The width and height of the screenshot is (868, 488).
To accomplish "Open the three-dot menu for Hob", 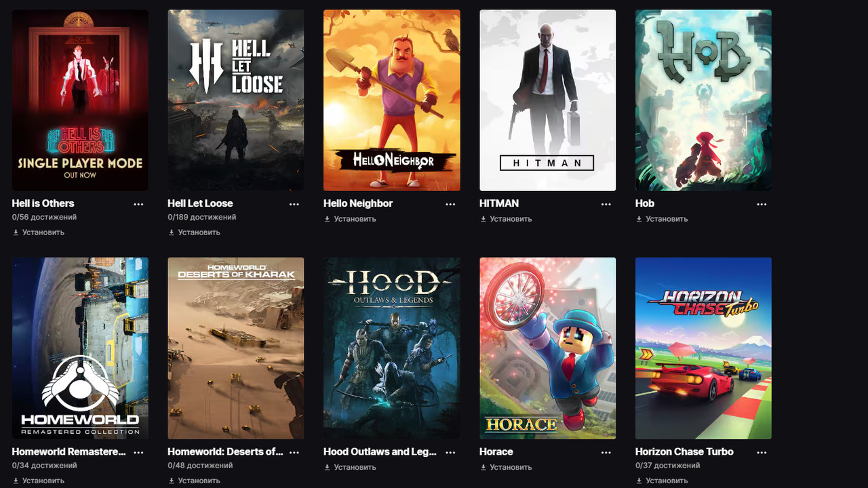I will coord(762,204).
